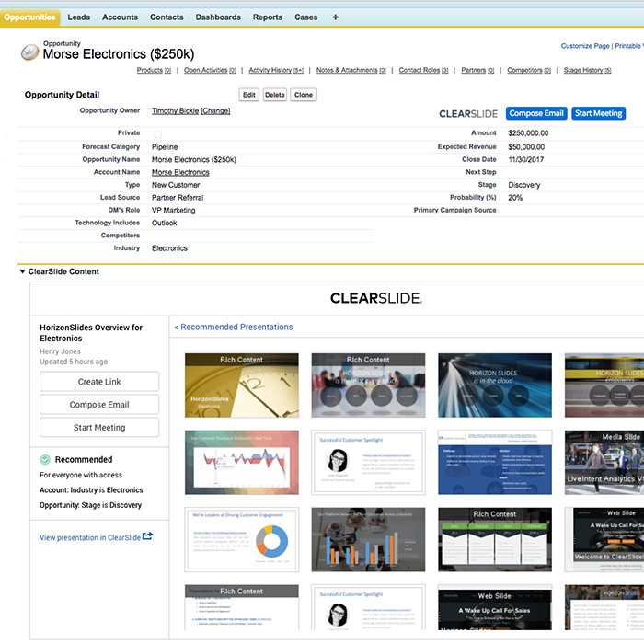Jump to Notes & Attachments
The width and height of the screenshot is (644, 644).
click(351, 70)
